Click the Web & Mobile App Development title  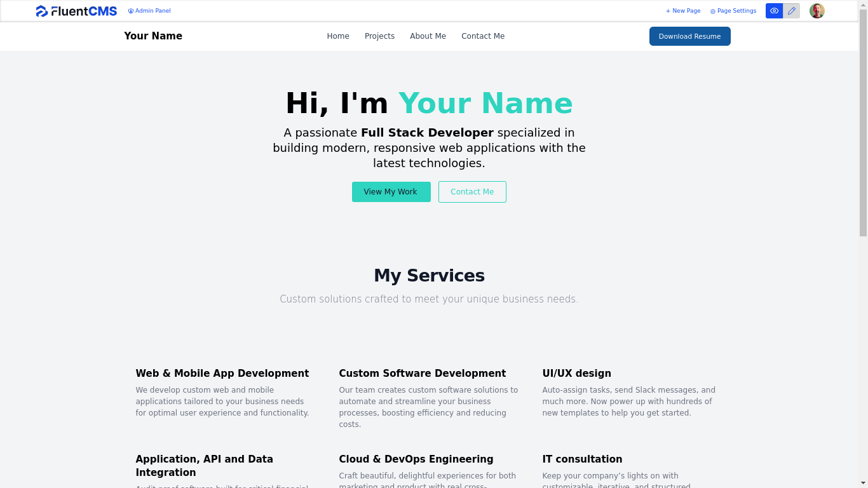coord(222,373)
